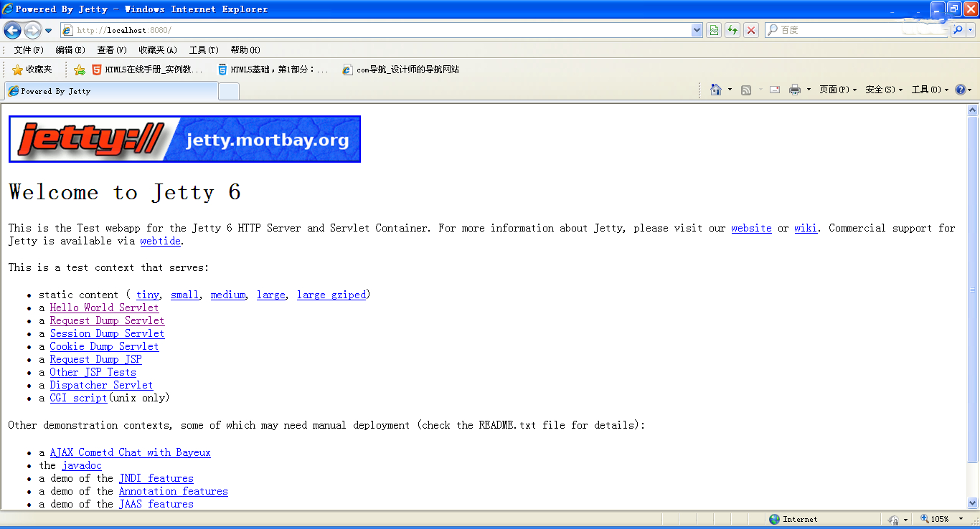This screenshot has height=529, width=980.
Task: Open the HTML5基础 第1部分 bookmark
Action: pyautogui.click(x=273, y=70)
